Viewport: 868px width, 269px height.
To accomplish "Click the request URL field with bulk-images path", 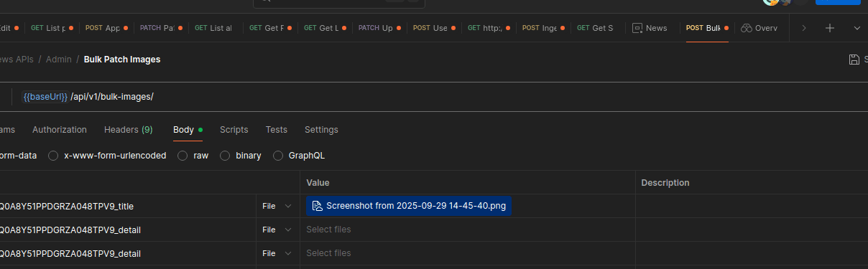I will coord(431,97).
